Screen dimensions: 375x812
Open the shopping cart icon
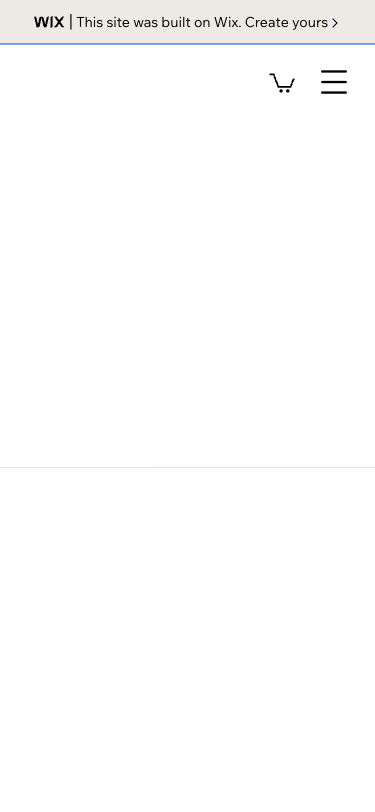[282, 83]
